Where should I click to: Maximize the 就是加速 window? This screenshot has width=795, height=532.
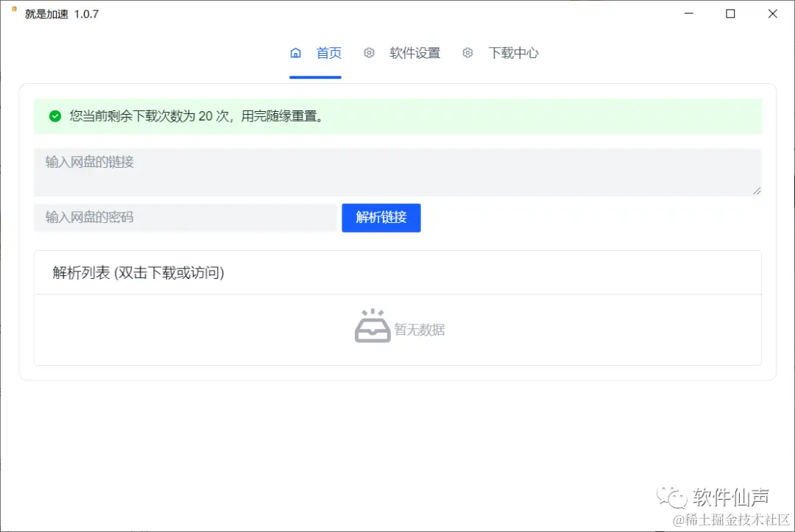pyautogui.click(x=730, y=14)
